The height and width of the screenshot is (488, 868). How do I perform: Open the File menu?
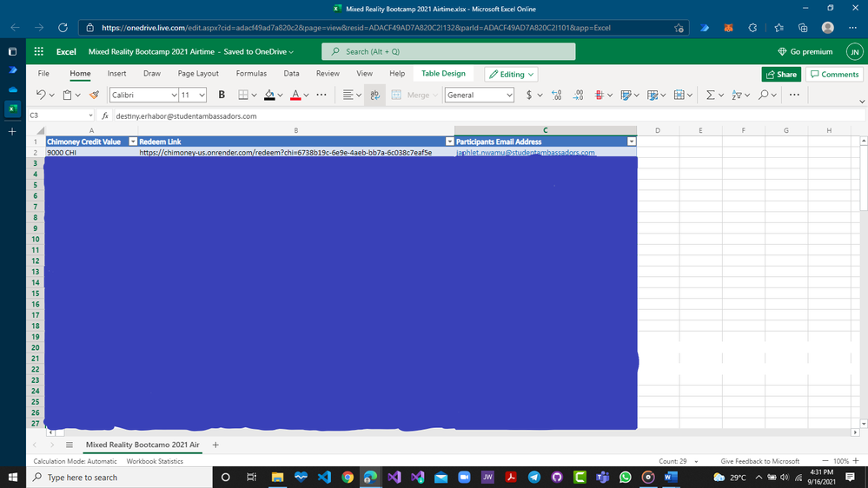point(43,73)
